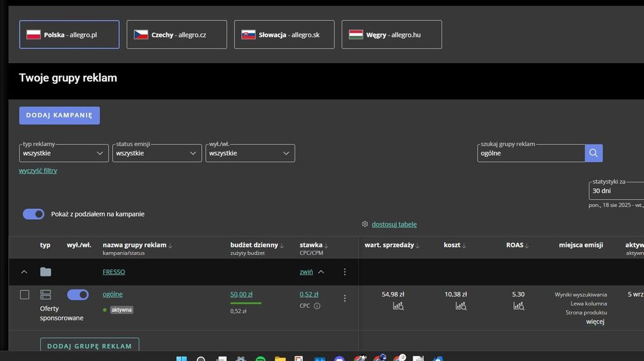This screenshot has height=361, width=644.
Task: Open the Windows Start menu in taskbar
Action: (x=182, y=359)
